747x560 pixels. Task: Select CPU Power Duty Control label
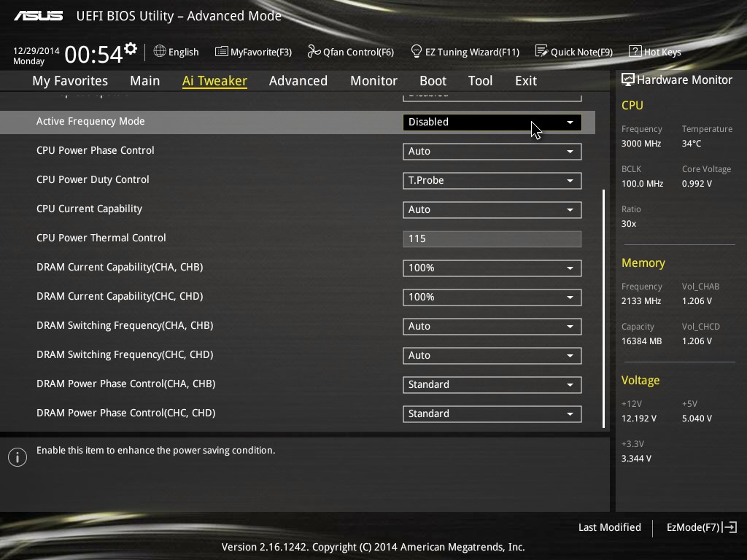coord(93,179)
